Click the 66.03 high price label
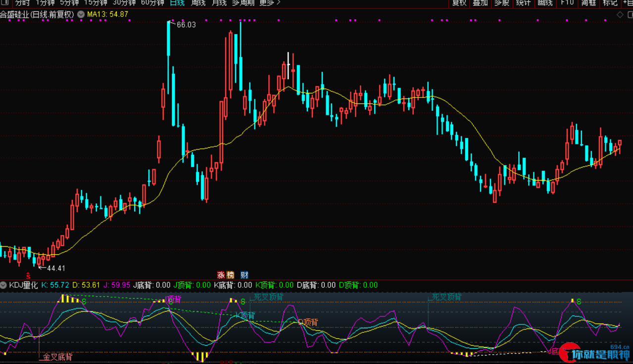 tap(186, 24)
